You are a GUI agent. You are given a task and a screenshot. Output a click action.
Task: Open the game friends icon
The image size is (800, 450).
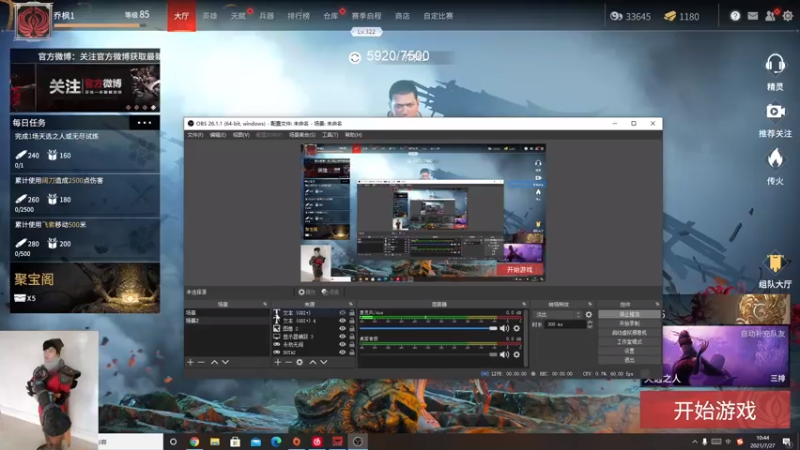770,16
